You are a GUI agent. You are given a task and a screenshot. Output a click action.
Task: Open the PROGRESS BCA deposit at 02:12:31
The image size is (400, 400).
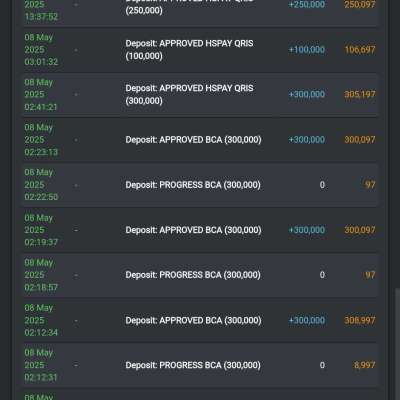click(193, 365)
